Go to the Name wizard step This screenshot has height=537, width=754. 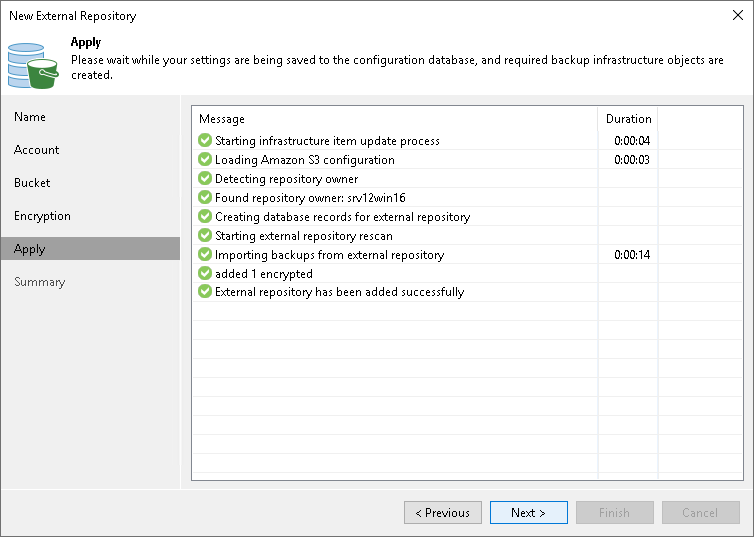pyautogui.click(x=30, y=117)
